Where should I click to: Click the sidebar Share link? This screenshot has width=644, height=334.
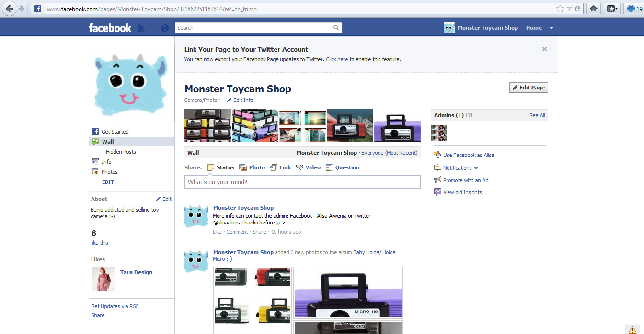98,315
